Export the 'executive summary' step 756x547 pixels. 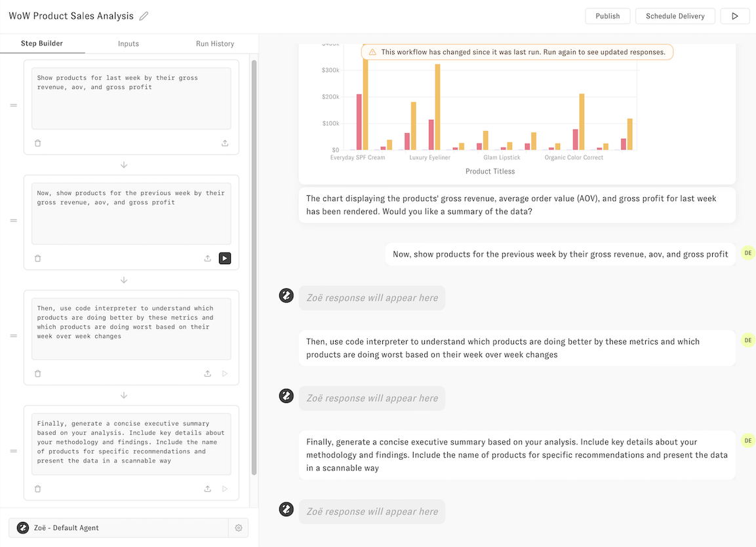point(207,489)
